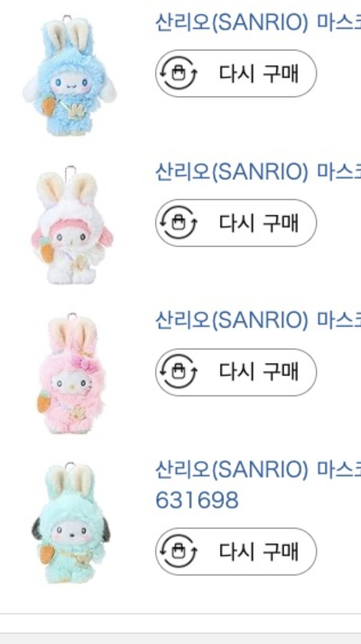Open the 산리오(SANRIO) title link for the Cinnamoroll plush

(x=258, y=23)
